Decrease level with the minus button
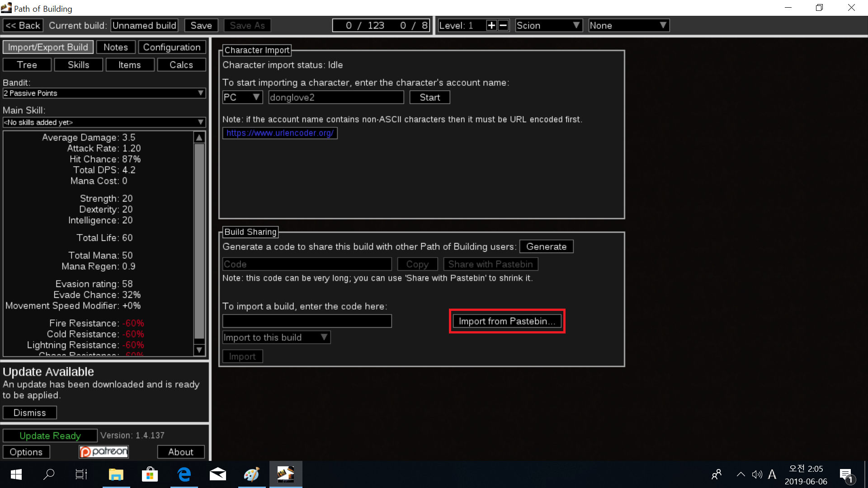Screen dimensions: 868x488 click(x=503, y=26)
